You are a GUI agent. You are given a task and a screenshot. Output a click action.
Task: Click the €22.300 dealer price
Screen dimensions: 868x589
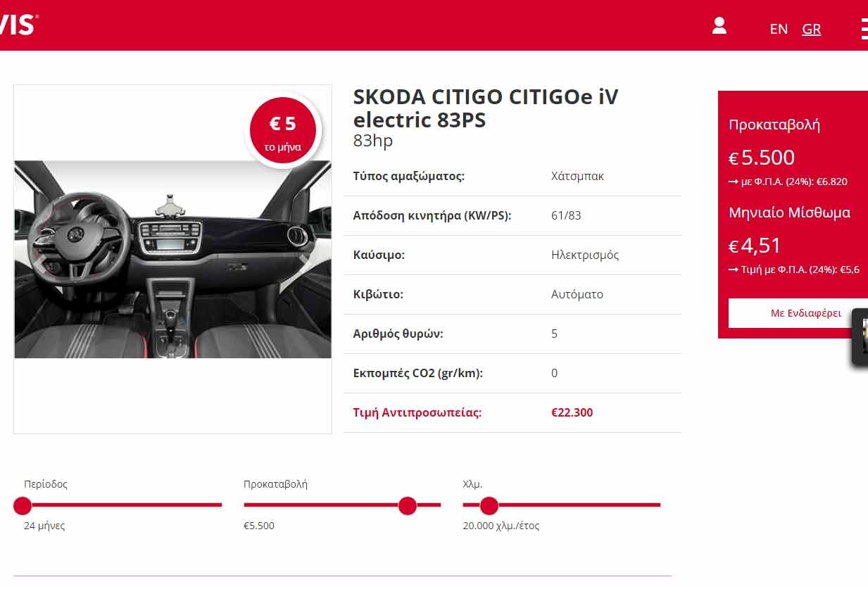pyautogui.click(x=572, y=412)
